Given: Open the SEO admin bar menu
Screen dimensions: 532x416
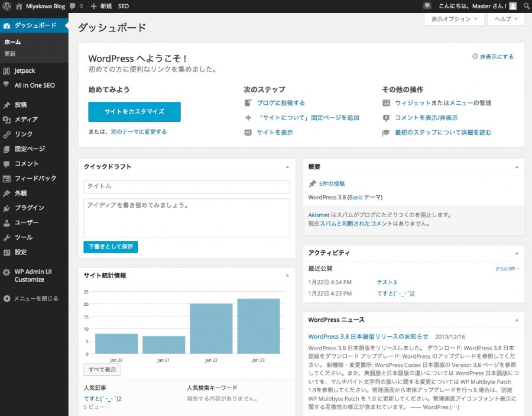Looking at the screenshot, I should point(124,6).
